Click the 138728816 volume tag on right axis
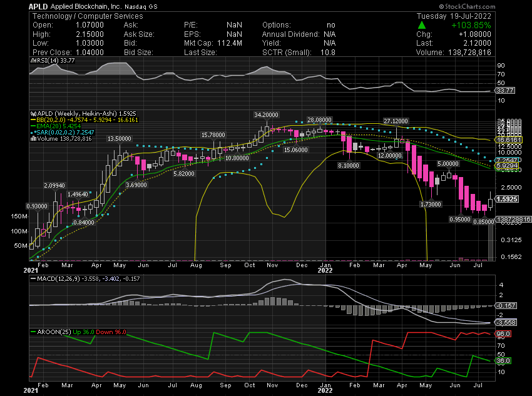532x396 pixels. [513, 220]
